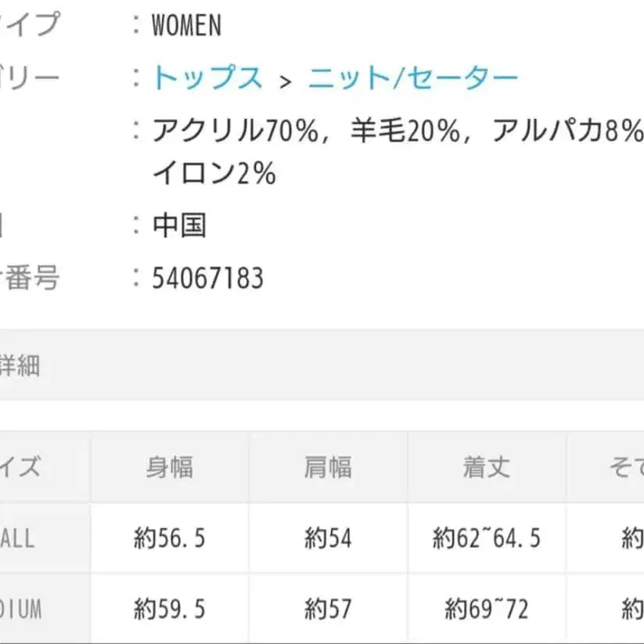This screenshot has width=644, height=644.
Task: Open the トップス category link
Action: [207, 78]
